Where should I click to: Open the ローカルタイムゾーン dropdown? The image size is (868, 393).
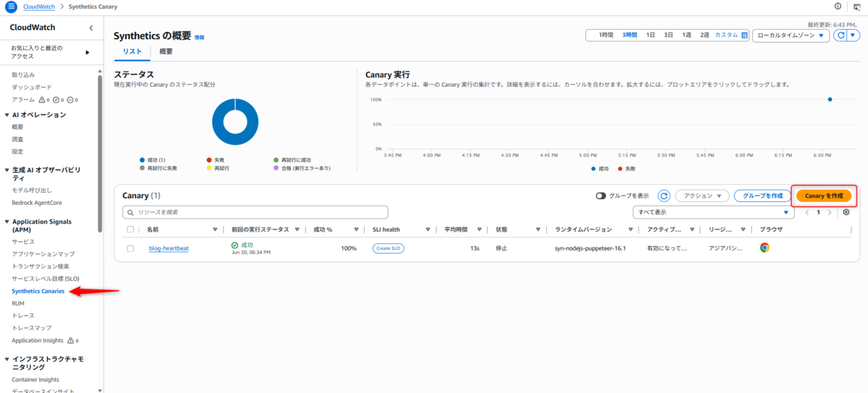tap(791, 35)
